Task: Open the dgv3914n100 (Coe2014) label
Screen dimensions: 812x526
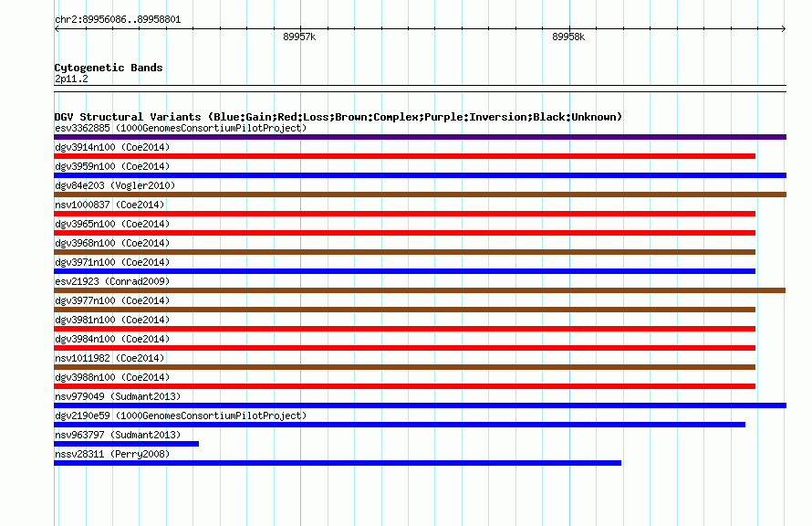Action: 112,147
